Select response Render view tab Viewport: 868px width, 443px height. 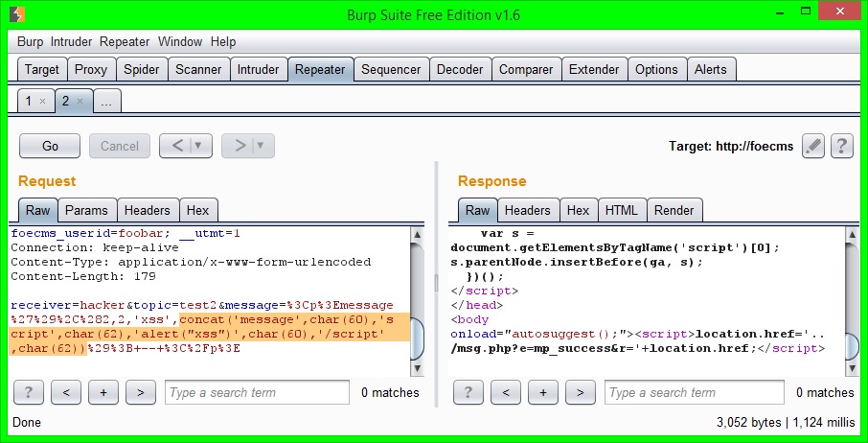coord(674,210)
